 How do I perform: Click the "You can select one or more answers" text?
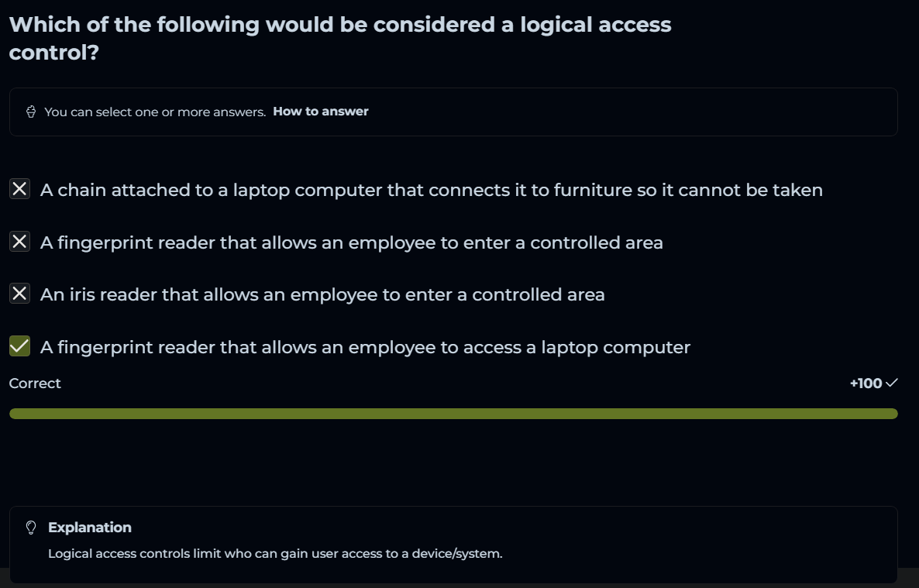[x=155, y=112]
